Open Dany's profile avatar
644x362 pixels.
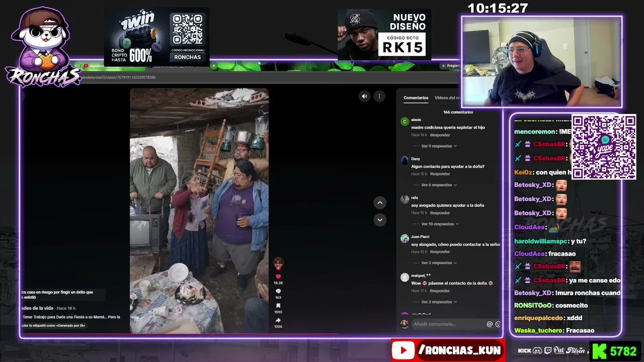[x=405, y=160]
